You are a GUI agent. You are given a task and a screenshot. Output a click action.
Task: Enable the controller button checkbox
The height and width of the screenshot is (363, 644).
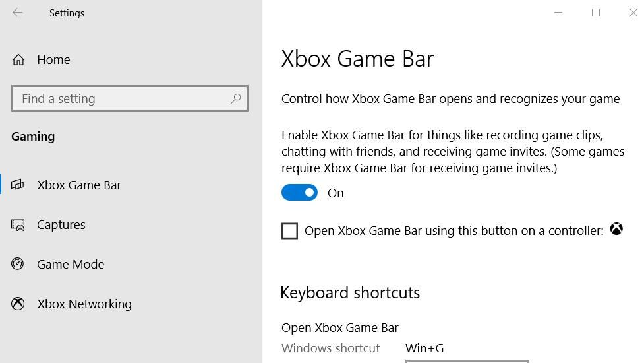point(289,231)
